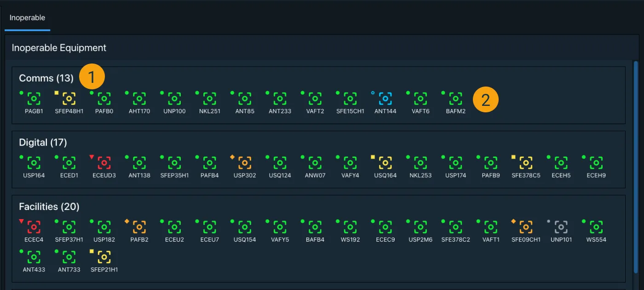Click the Digital (17) category header
This screenshot has width=644, height=290.
click(x=43, y=143)
